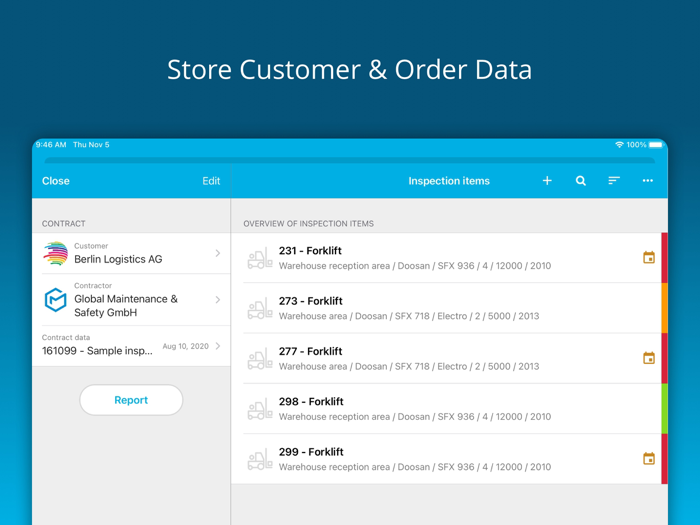Expand Contractor chevron for Global Maintenance
This screenshot has width=700, height=525.
tap(218, 300)
